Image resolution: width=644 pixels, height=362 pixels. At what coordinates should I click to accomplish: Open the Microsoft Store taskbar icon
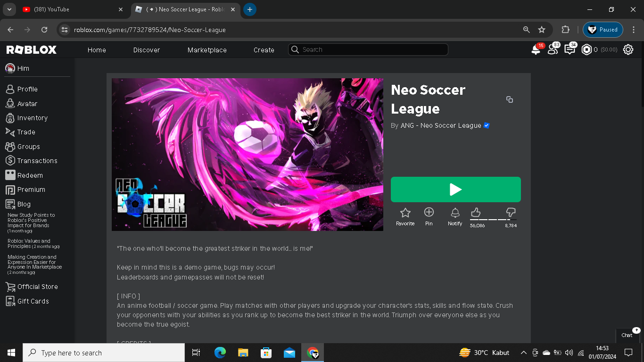tap(266, 353)
